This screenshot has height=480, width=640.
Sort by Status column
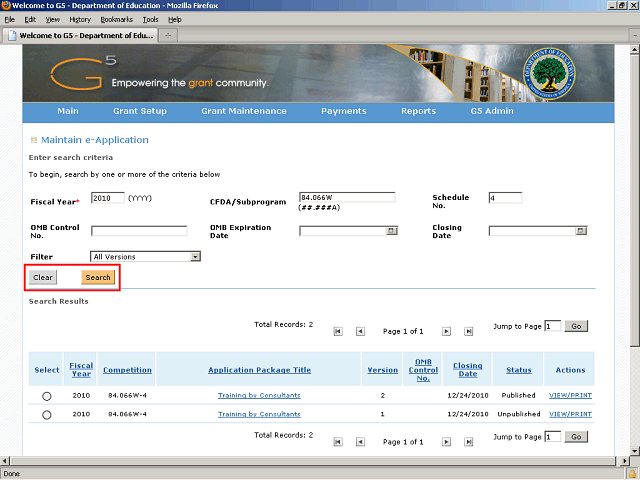click(x=519, y=370)
